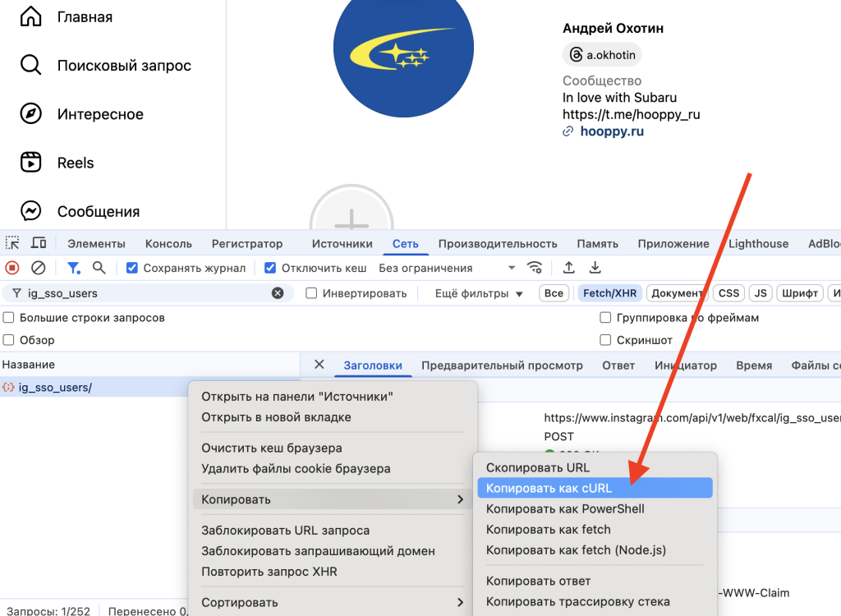
Task: Click the compass icon next to Интересное
Action: (30, 114)
